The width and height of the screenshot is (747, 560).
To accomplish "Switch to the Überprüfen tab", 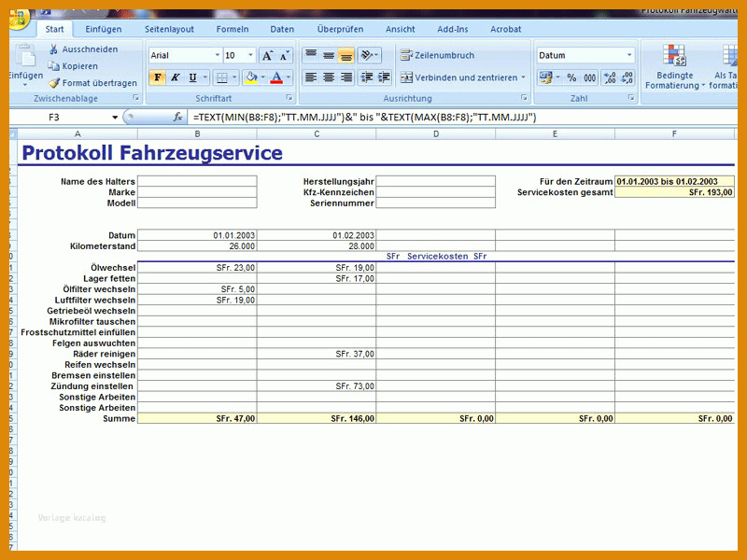I will point(340,29).
